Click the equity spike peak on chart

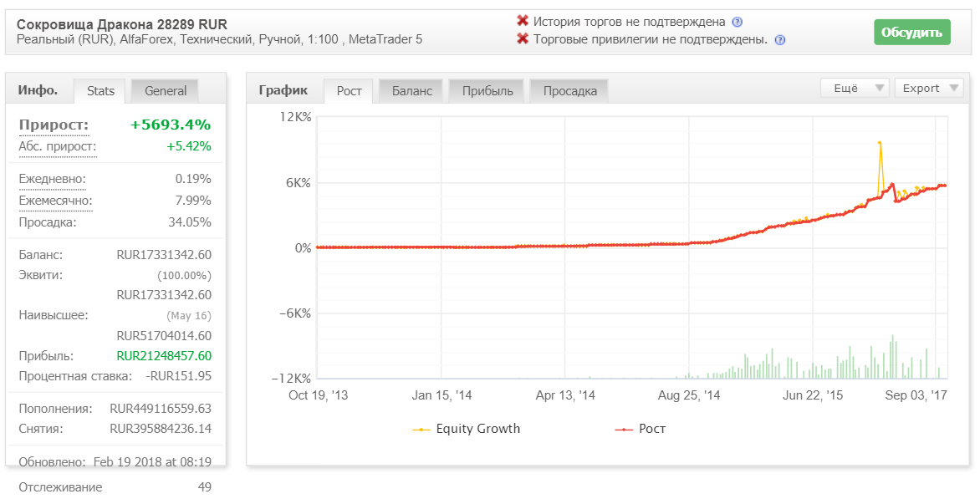pos(880,143)
